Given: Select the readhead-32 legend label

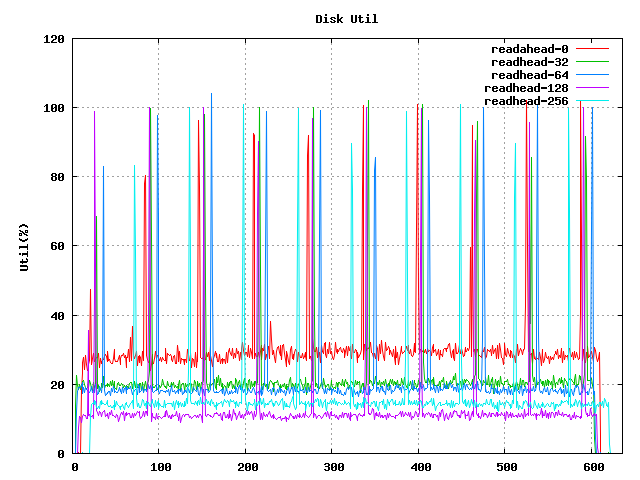Looking at the screenshot, I should click(x=529, y=62).
